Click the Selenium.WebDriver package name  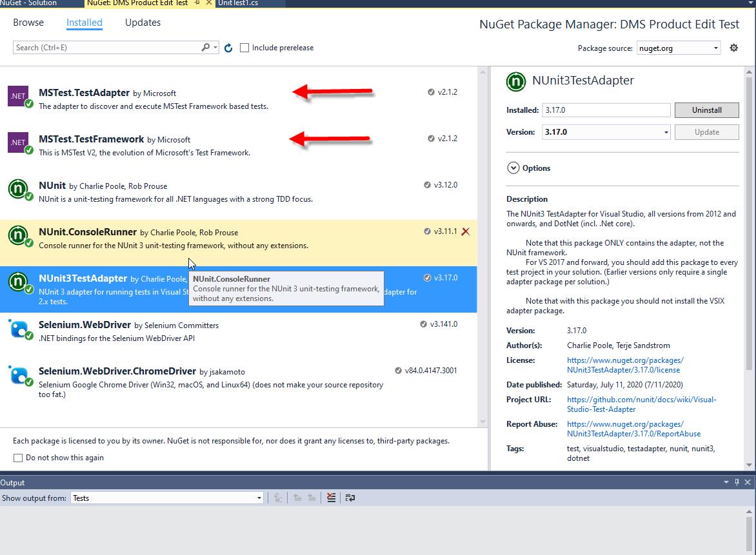85,325
